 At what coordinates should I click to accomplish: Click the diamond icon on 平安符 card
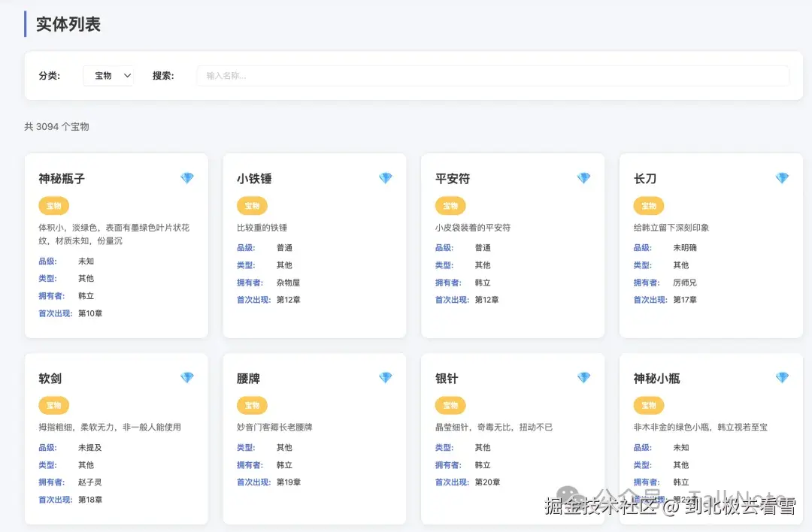click(x=583, y=178)
